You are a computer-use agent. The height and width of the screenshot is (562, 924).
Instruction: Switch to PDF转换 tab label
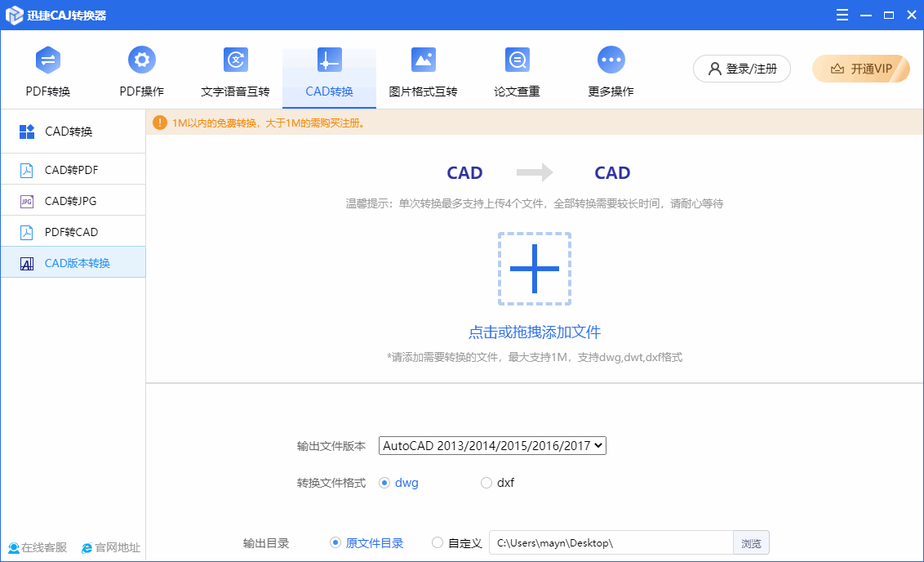[x=47, y=91]
